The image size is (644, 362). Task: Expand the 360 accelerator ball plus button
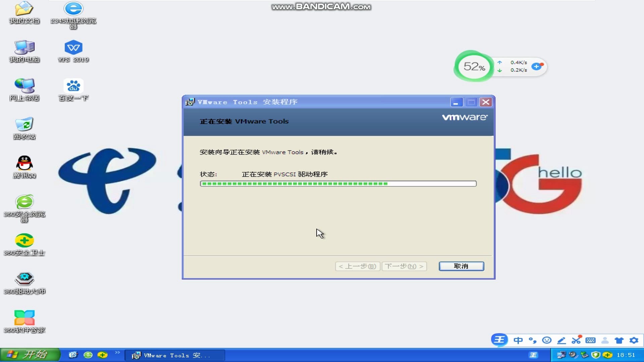tap(537, 66)
